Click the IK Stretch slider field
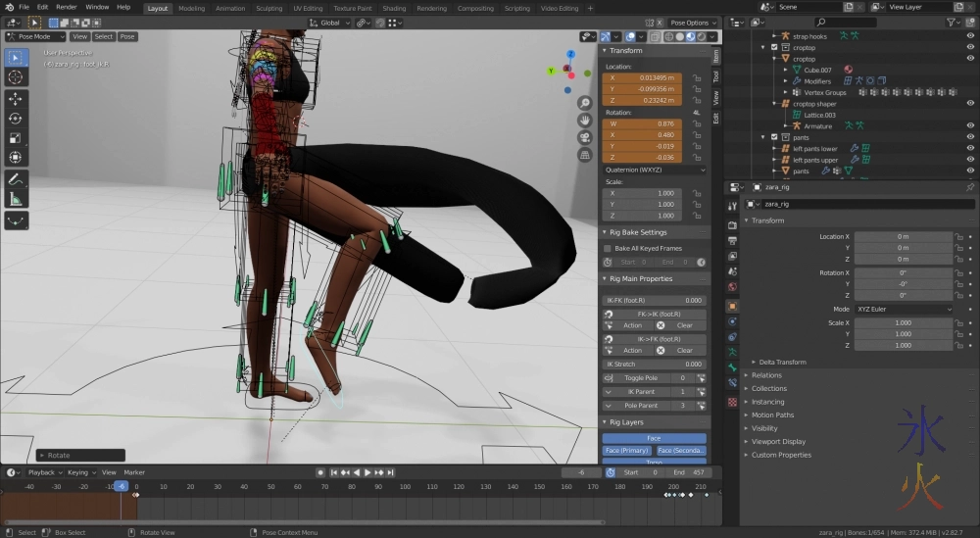980x538 pixels. click(654, 365)
